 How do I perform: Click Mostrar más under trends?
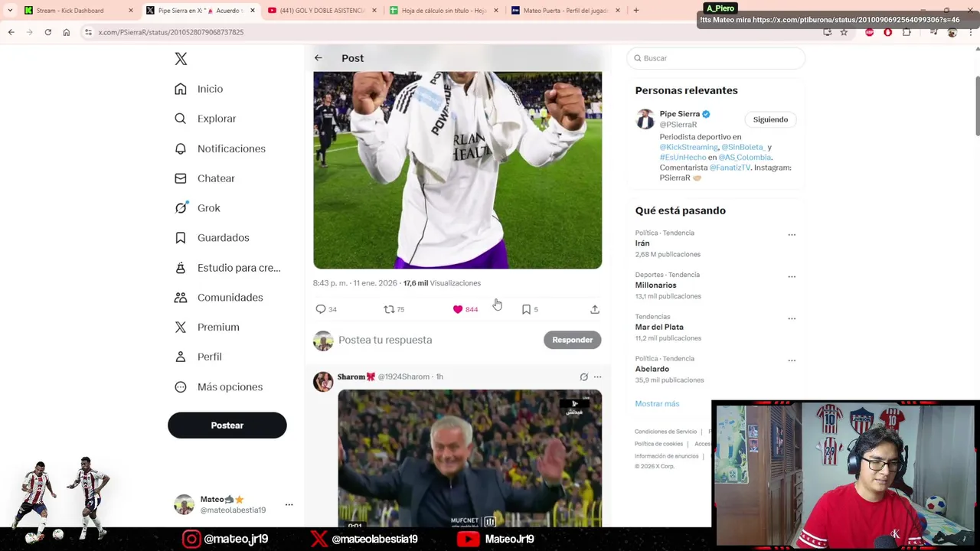point(657,403)
